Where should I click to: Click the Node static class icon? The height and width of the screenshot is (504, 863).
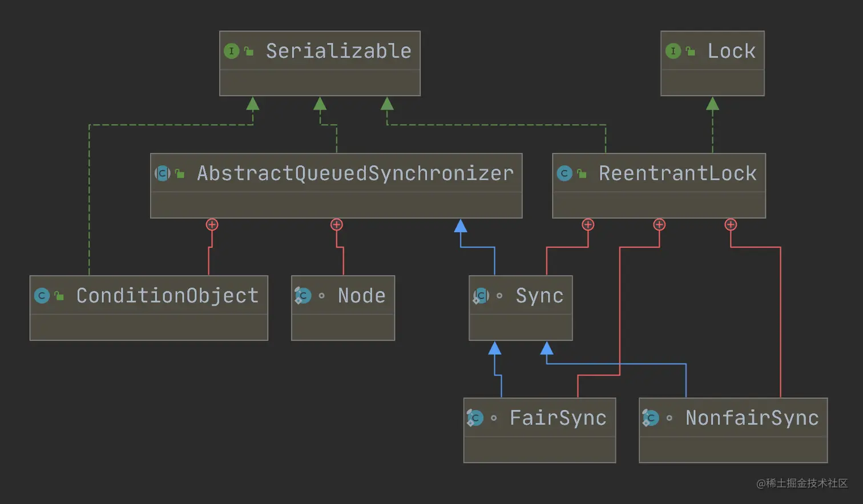tap(303, 296)
